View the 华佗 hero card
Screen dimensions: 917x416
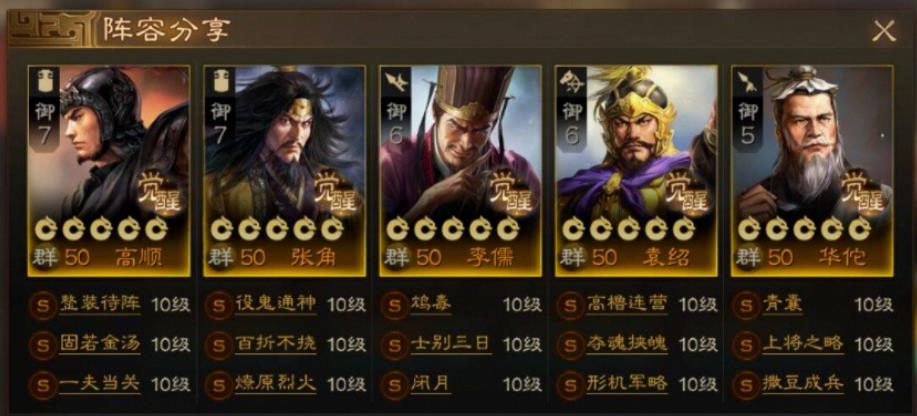pyautogui.click(x=812, y=170)
